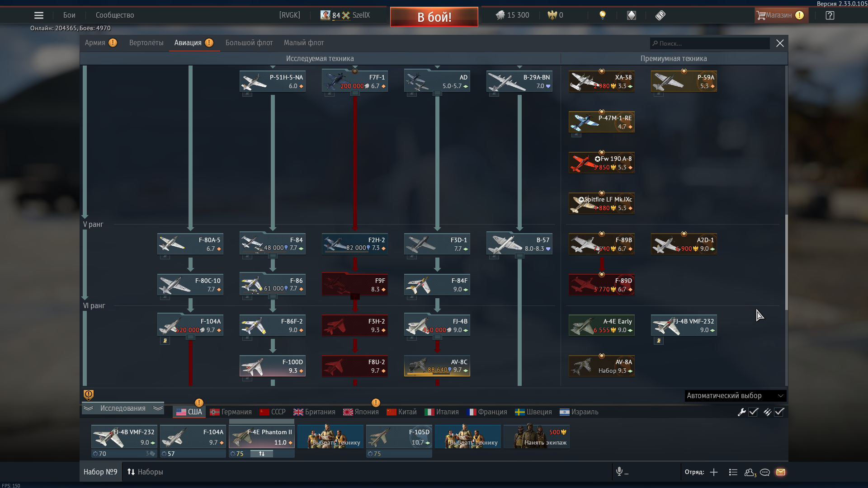
Task: Click the research tree vertical scrollbar
Action: [786, 262]
